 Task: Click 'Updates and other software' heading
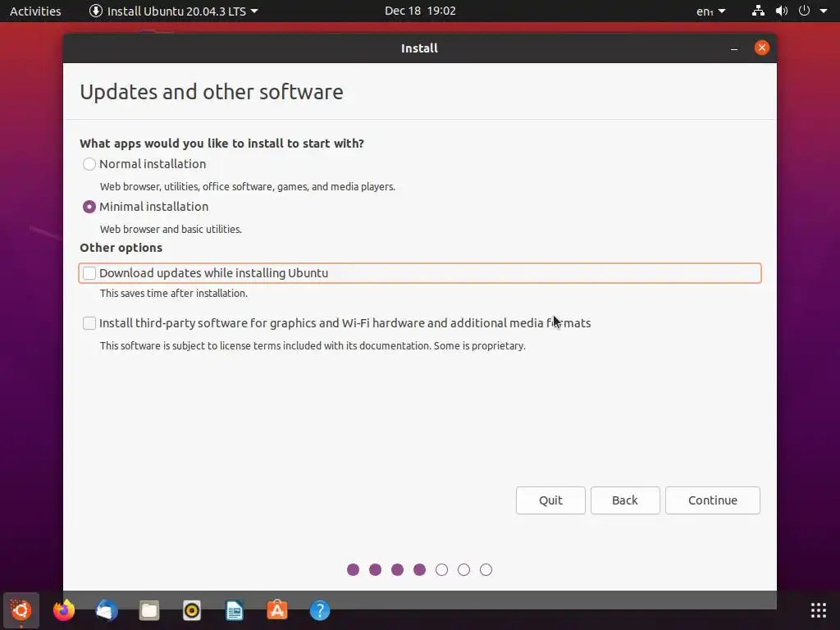tap(212, 92)
